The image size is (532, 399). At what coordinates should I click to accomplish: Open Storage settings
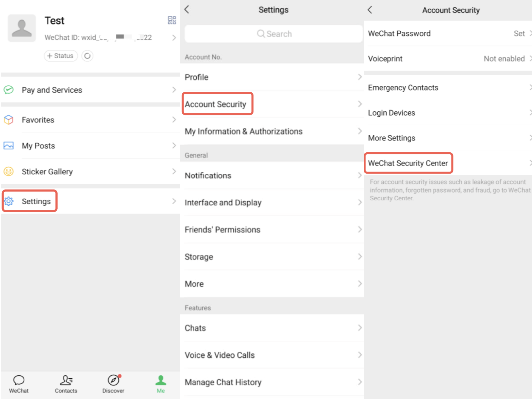272,257
